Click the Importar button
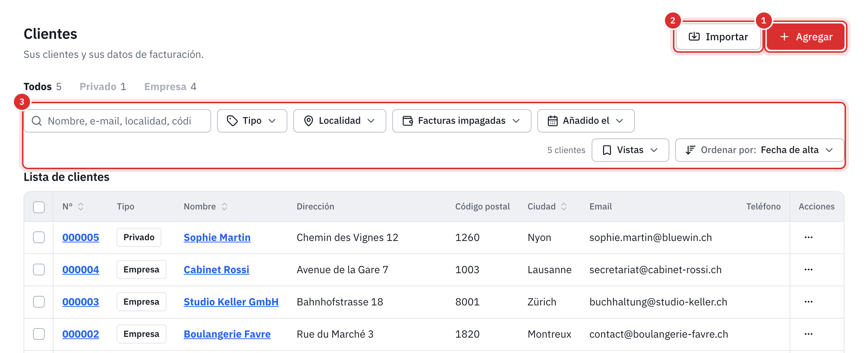 718,37
